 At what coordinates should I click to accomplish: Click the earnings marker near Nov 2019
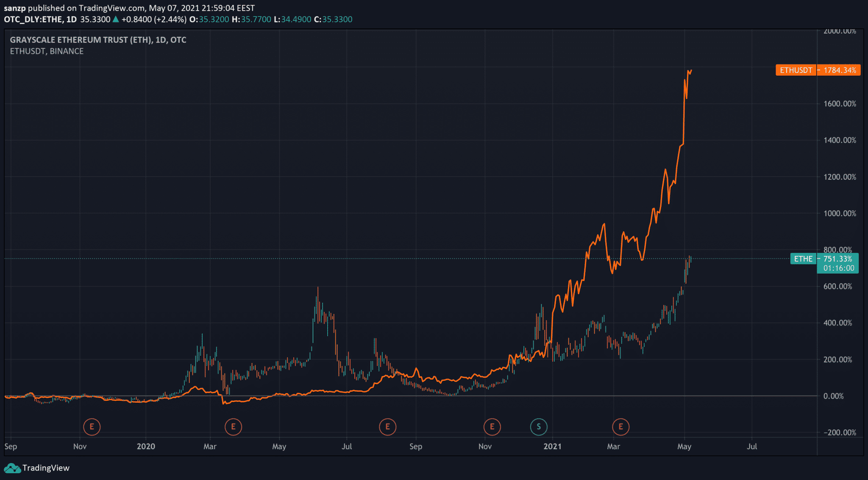(x=92, y=427)
